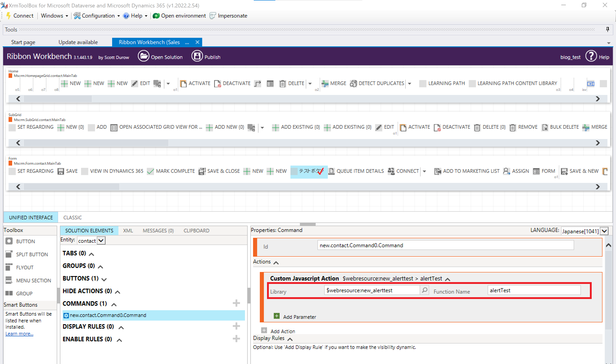Expand the TABS (0) section
This screenshot has height=364, width=616.
[x=92, y=254]
